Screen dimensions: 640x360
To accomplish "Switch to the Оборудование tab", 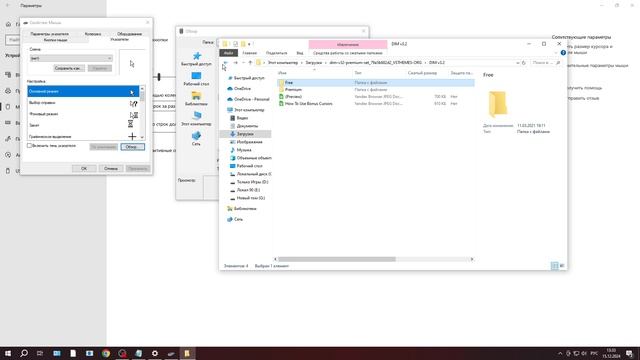I will [129, 34].
